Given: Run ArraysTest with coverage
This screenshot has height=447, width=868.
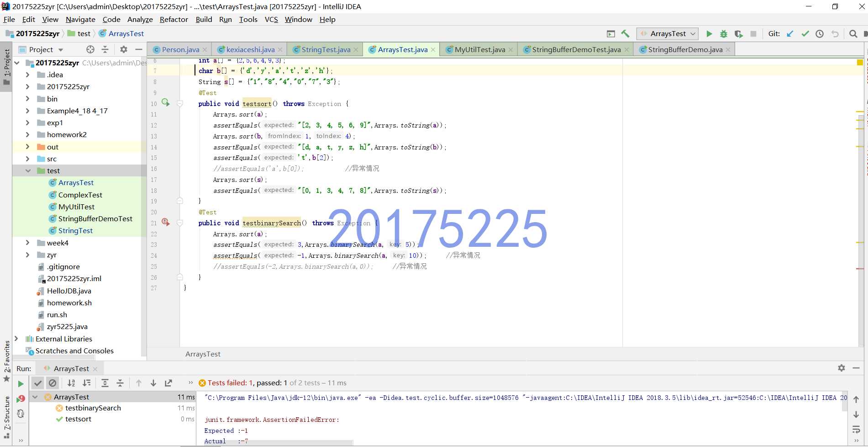Looking at the screenshot, I should (x=738, y=34).
